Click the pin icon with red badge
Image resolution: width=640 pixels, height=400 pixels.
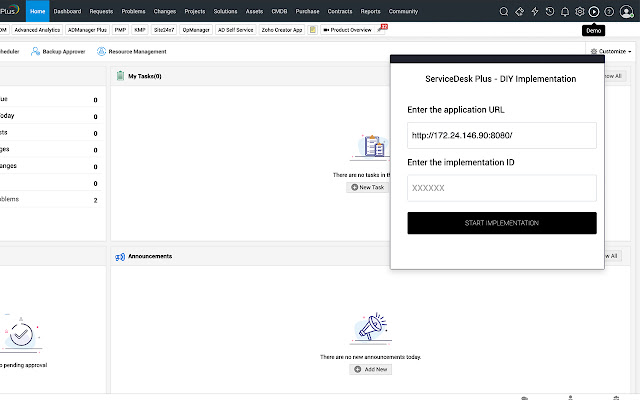[x=382, y=29]
